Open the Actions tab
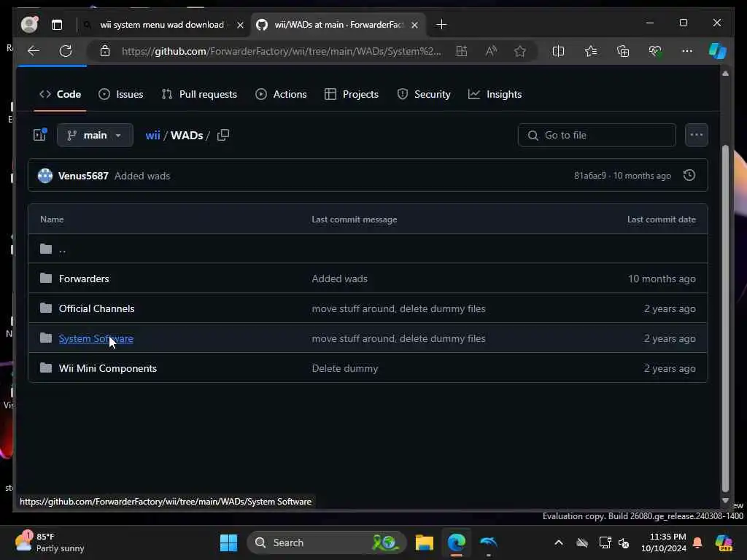This screenshot has height=560, width=747. point(281,94)
